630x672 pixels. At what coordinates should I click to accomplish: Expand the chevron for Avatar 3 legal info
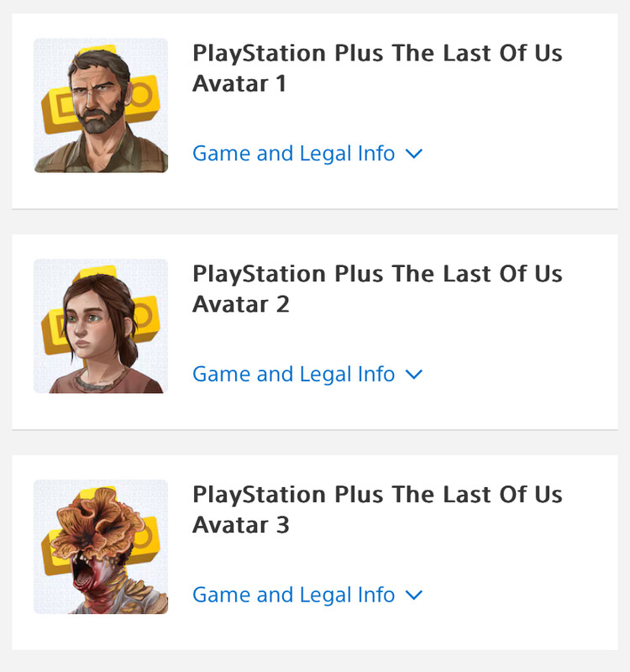click(413, 596)
